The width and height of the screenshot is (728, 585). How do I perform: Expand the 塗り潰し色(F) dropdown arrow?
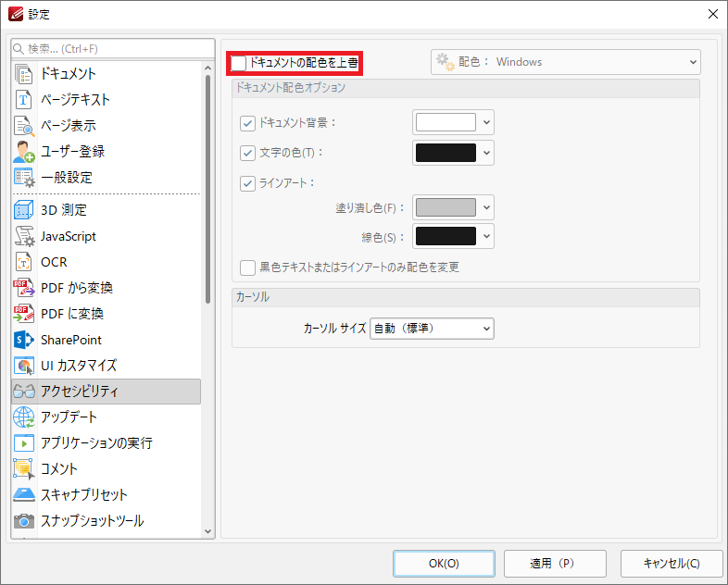pos(486,207)
